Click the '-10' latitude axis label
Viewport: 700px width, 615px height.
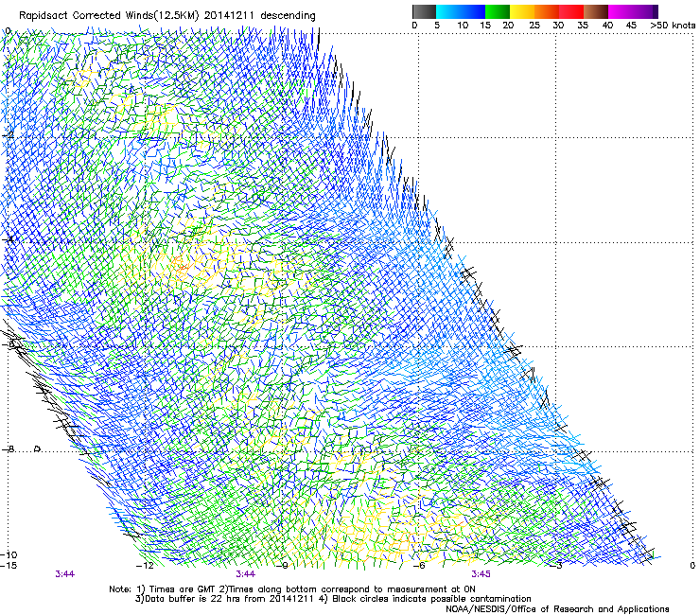point(9,554)
